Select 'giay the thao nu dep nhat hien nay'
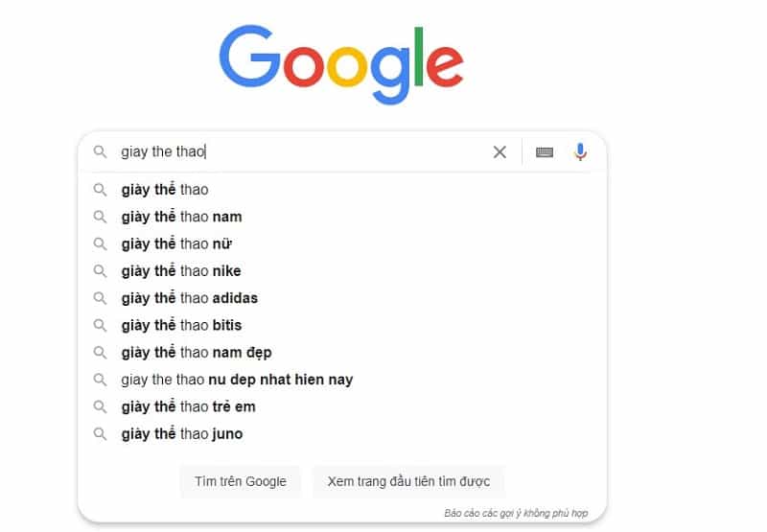767x532 pixels. point(237,380)
